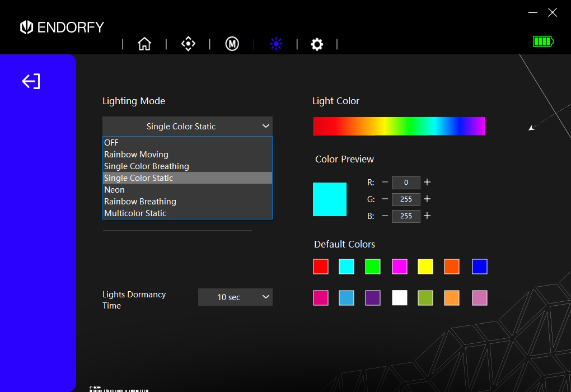Turn lighting OFF in the mode list

point(111,142)
